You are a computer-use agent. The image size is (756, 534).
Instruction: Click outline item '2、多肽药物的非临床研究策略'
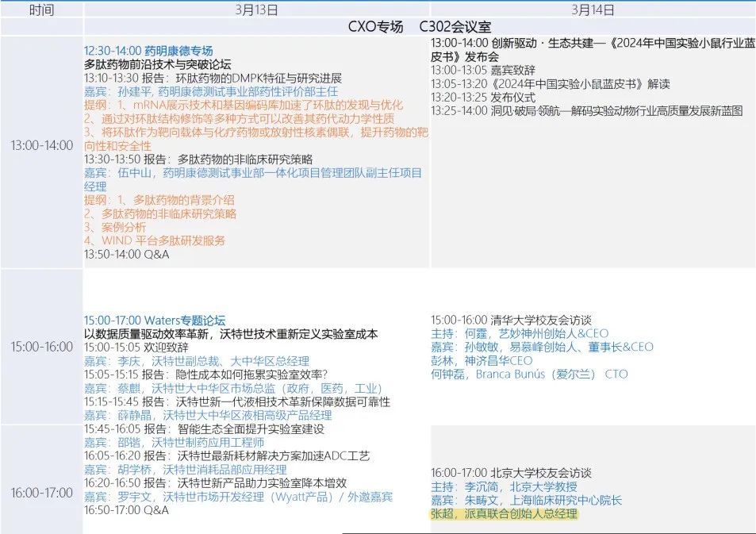[160, 213]
